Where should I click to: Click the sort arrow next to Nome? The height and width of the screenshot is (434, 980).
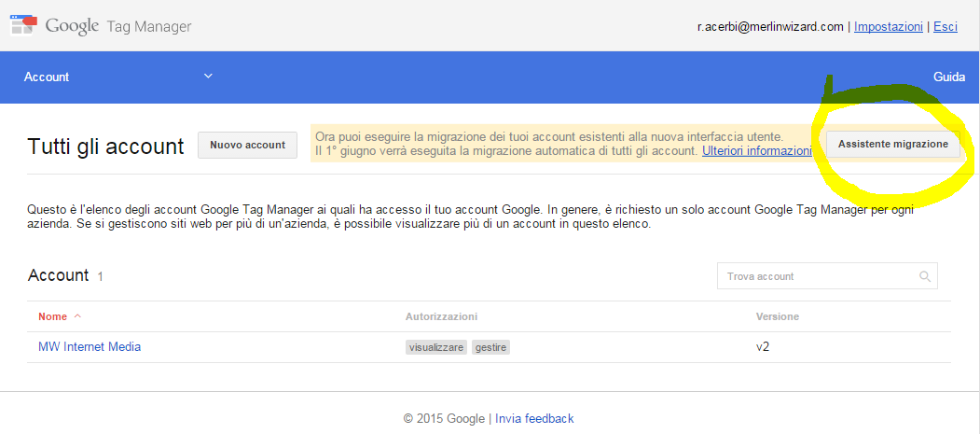coord(77,316)
